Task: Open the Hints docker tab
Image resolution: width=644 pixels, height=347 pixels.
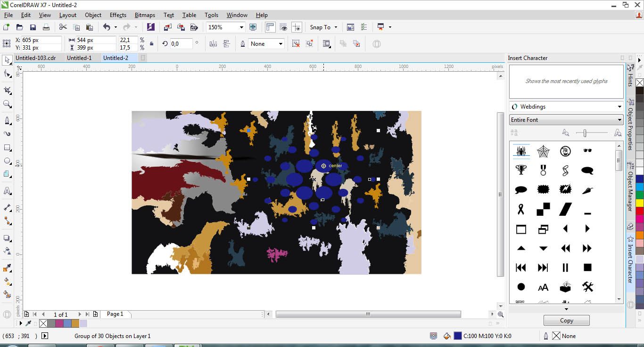Action: [x=630, y=76]
